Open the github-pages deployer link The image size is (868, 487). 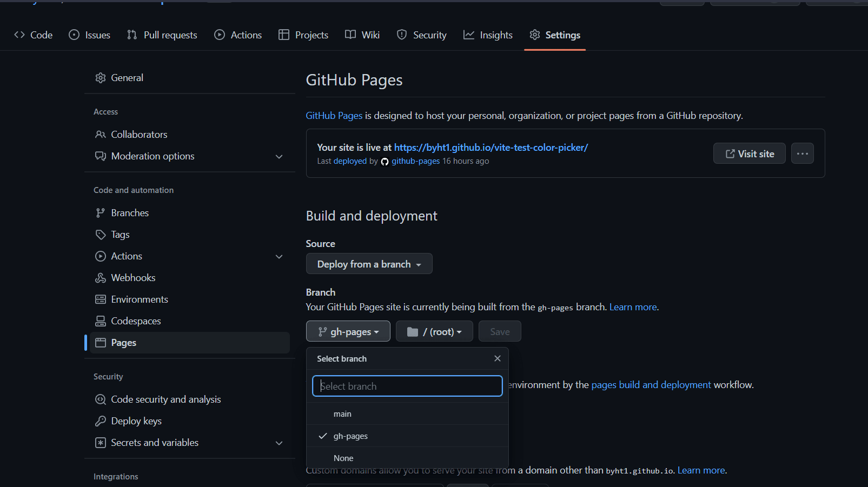[x=415, y=161]
